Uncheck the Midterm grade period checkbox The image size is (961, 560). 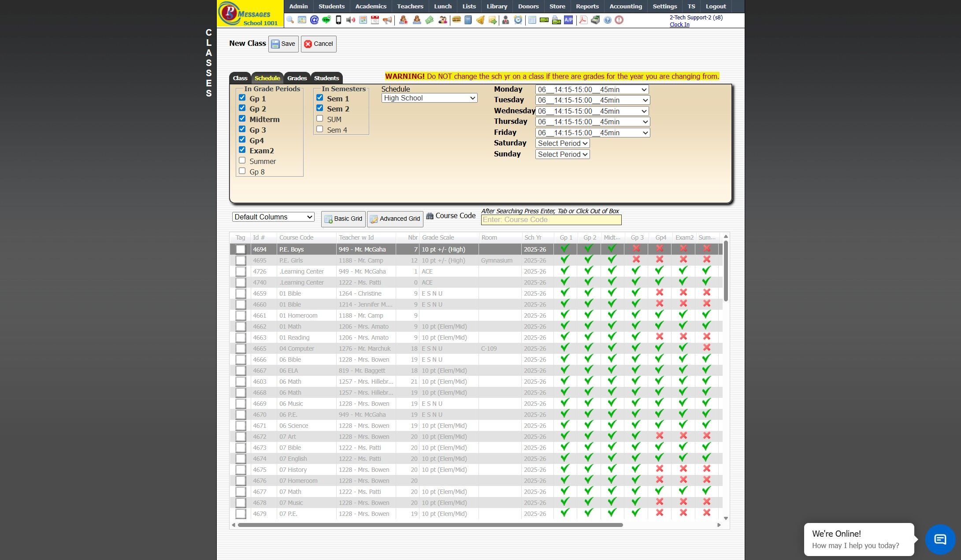click(x=242, y=119)
